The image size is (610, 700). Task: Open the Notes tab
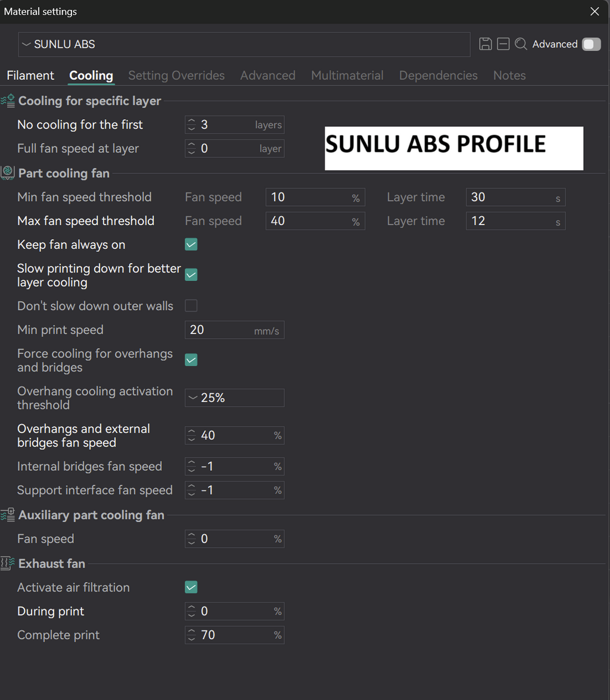[509, 76]
